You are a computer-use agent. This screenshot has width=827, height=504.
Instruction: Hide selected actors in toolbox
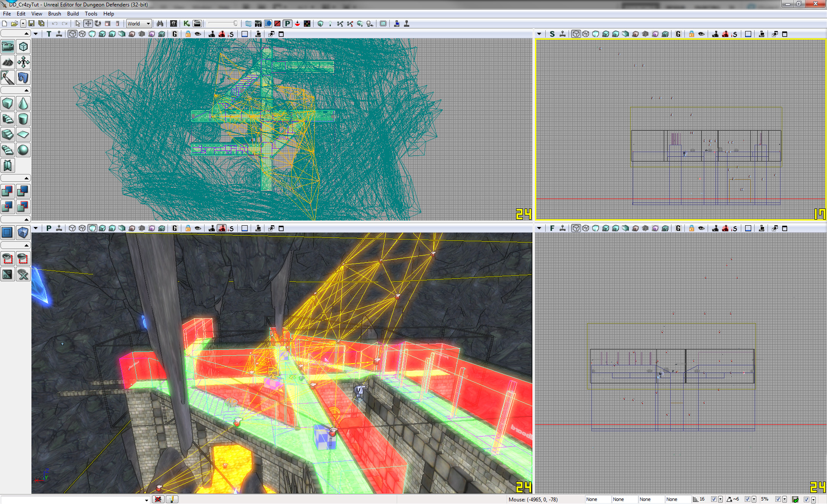point(23,258)
